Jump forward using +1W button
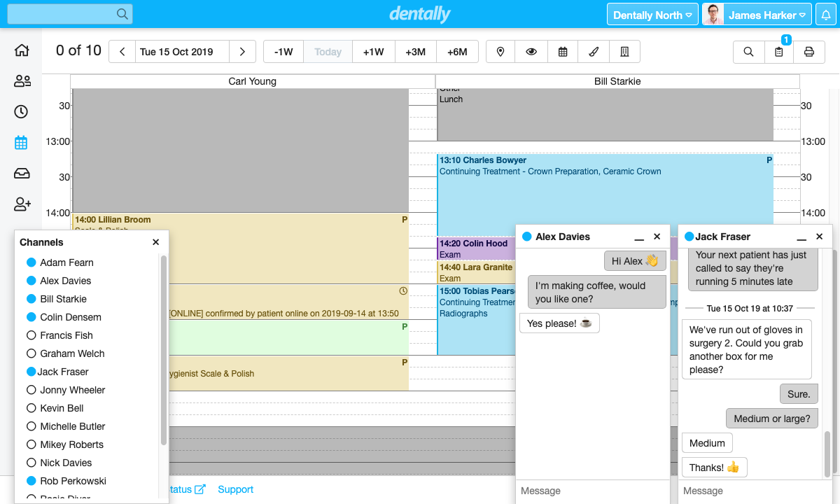Screen dimensions: 840x504 tap(373, 52)
